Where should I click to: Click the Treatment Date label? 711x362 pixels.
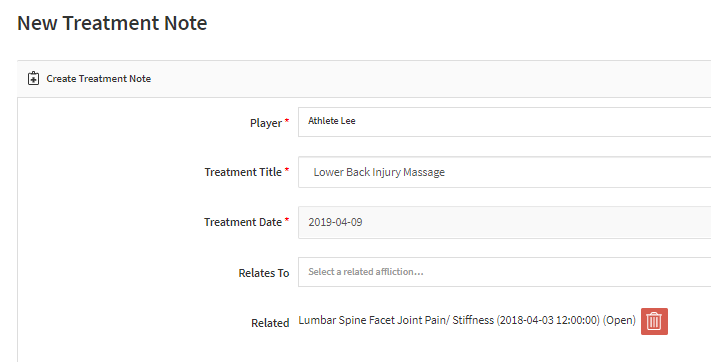click(243, 222)
